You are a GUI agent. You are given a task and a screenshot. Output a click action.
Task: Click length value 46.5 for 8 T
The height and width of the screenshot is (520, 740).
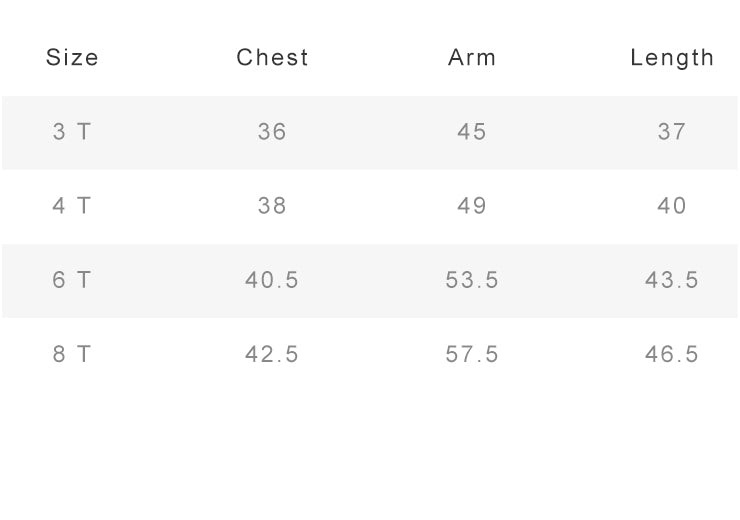point(672,354)
